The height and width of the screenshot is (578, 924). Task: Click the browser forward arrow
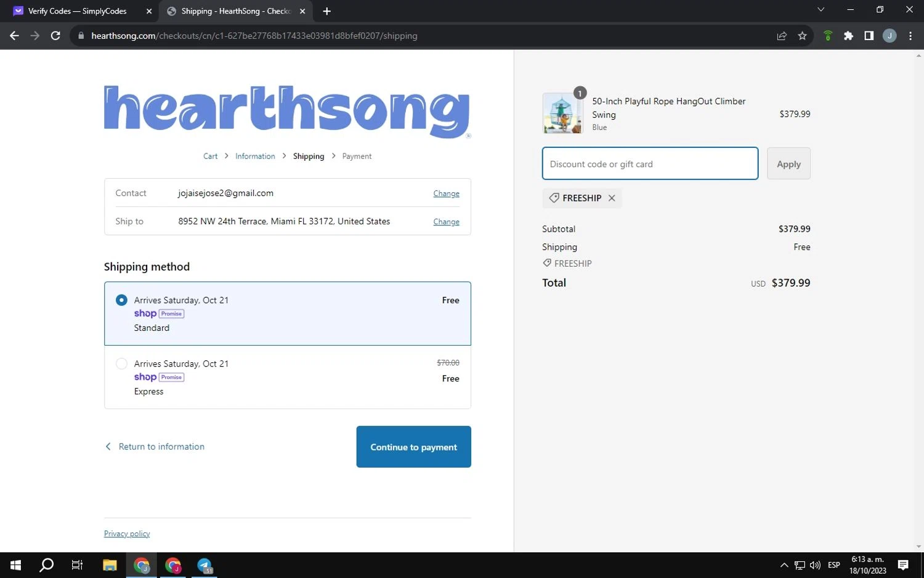[34, 36]
